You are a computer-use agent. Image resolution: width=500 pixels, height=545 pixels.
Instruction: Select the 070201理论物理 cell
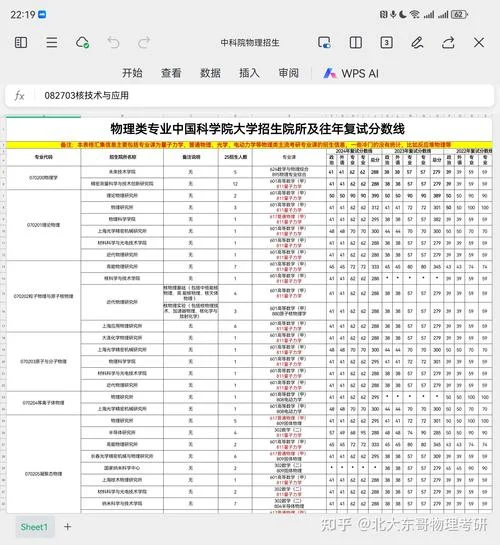[43, 225]
